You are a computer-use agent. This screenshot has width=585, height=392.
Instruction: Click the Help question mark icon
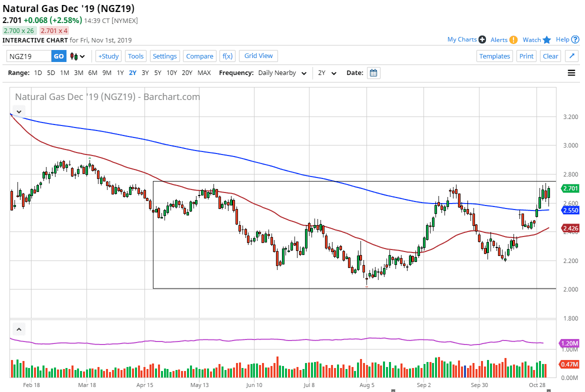coord(575,39)
